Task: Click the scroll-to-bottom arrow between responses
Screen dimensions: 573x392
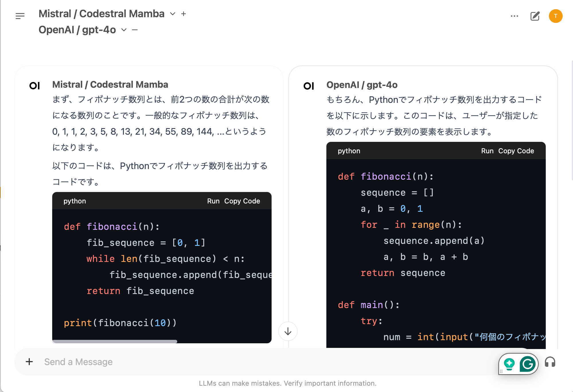Action: [x=288, y=331]
